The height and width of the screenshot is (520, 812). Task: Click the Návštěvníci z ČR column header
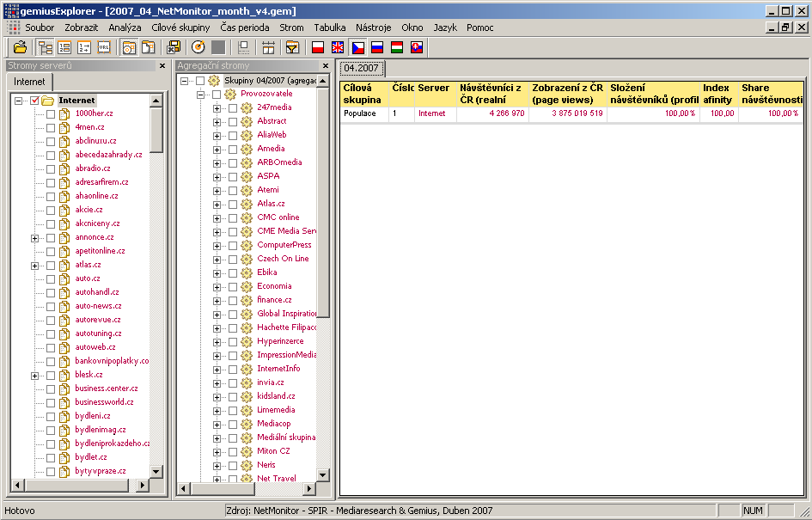492,94
